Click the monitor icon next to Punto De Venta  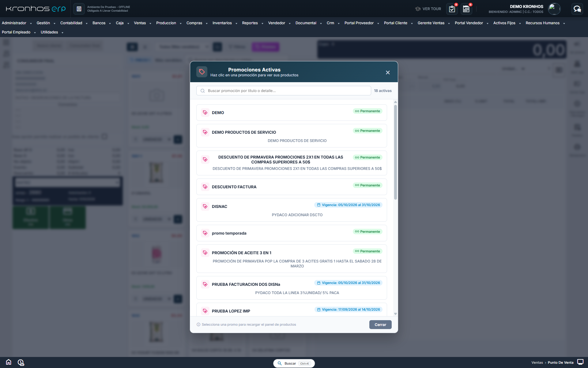(580, 362)
